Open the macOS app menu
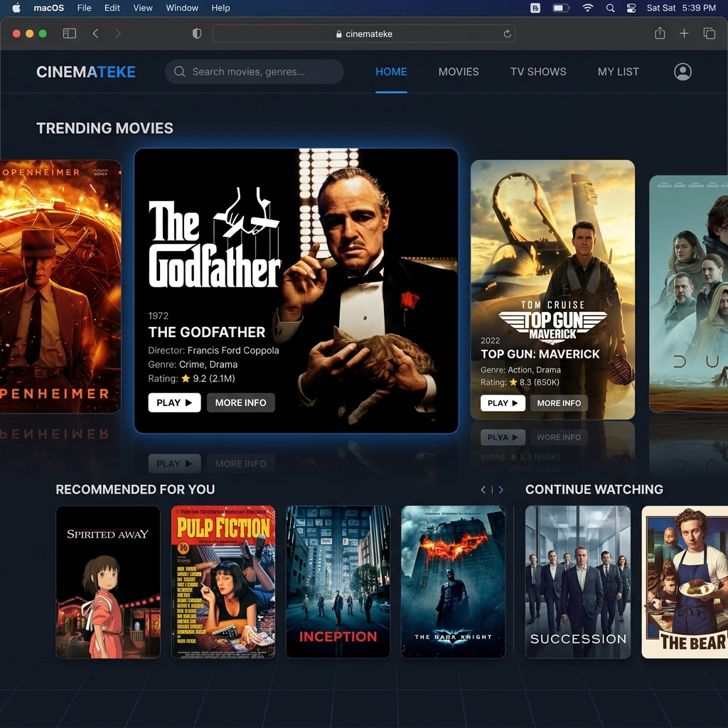 click(x=49, y=8)
